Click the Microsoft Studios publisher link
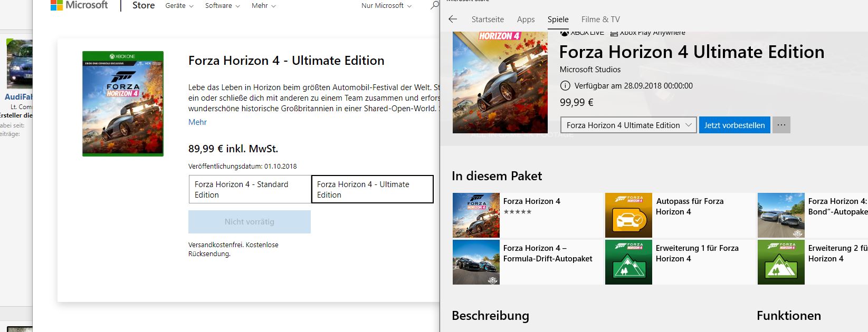This screenshot has width=868, height=332. pyautogui.click(x=590, y=70)
